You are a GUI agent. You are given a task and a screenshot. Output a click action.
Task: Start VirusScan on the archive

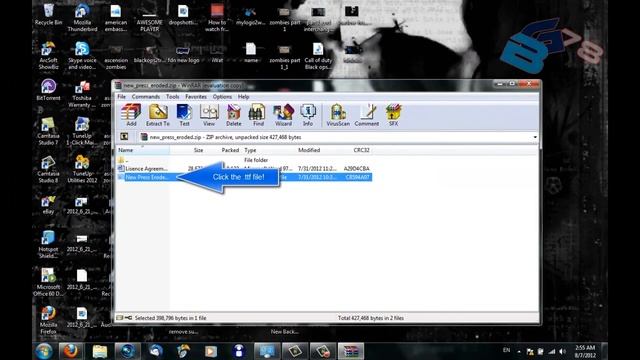(338, 115)
